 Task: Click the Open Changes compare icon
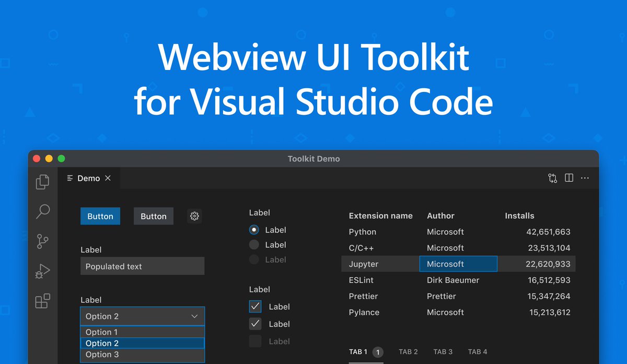click(552, 178)
